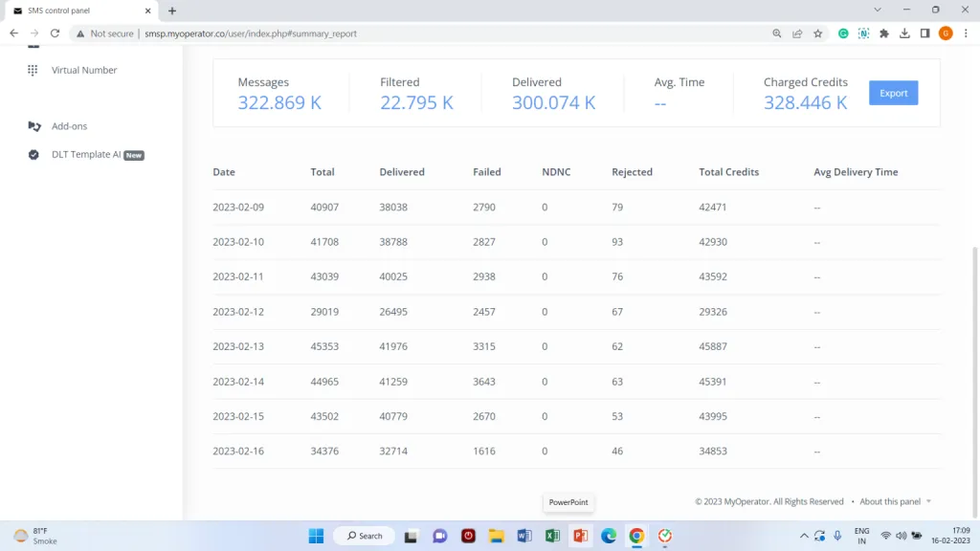The height and width of the screenshot is (551, 980).
Task: Toggle the browser side panel icon
Action: [x=925, y=33]
